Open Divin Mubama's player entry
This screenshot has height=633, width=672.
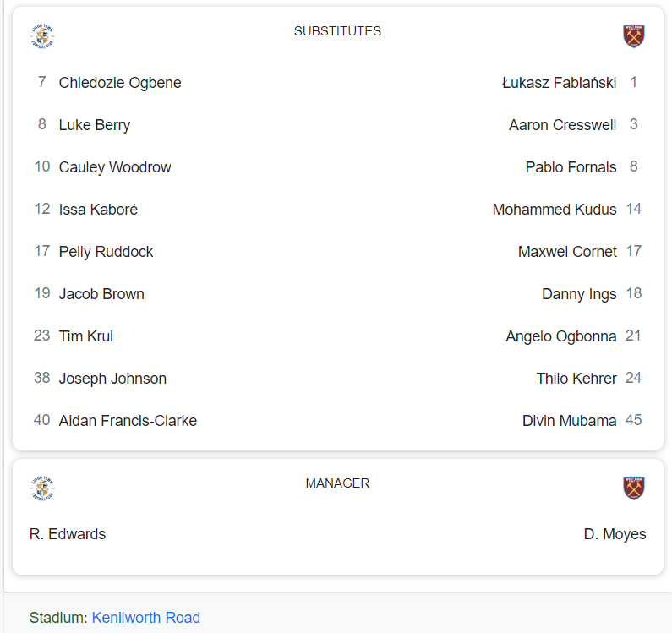(x=569, y=420)
